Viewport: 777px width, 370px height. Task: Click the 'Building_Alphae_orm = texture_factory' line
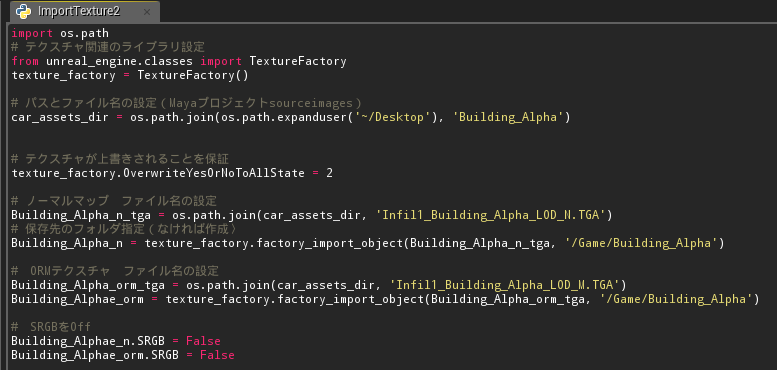click(385, 299)
